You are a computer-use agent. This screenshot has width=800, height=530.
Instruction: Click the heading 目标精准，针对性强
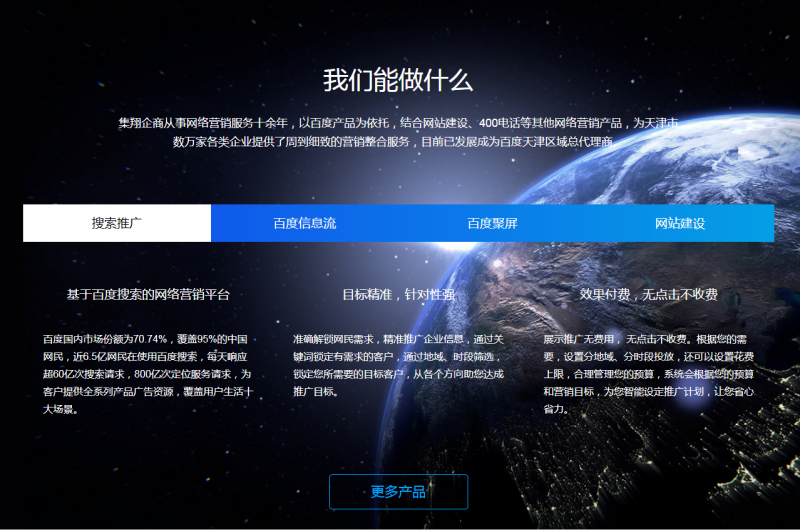point(398,294)
